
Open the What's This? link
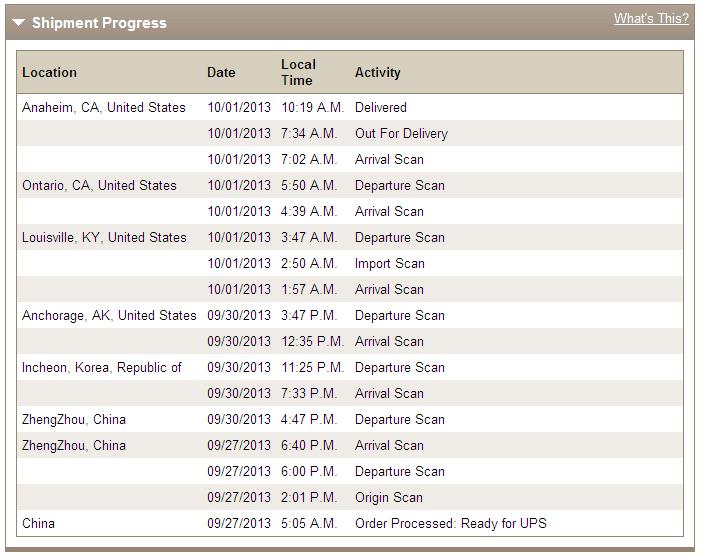651,18
